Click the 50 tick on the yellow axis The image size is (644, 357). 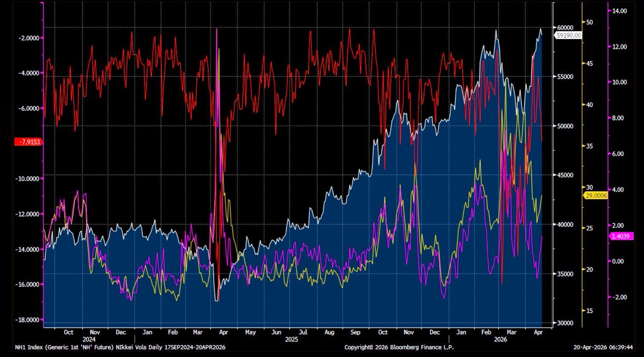589,23
